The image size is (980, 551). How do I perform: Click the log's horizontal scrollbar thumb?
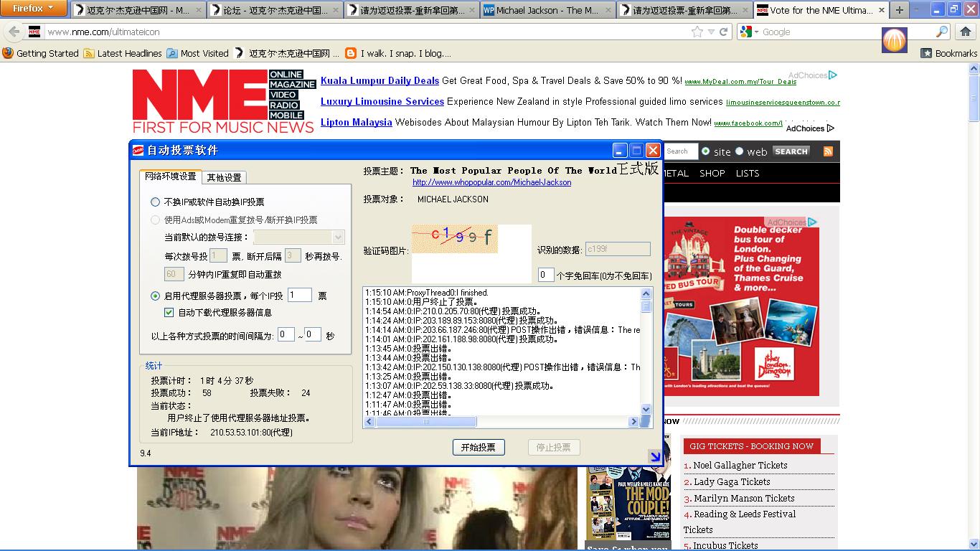point(426,422)
